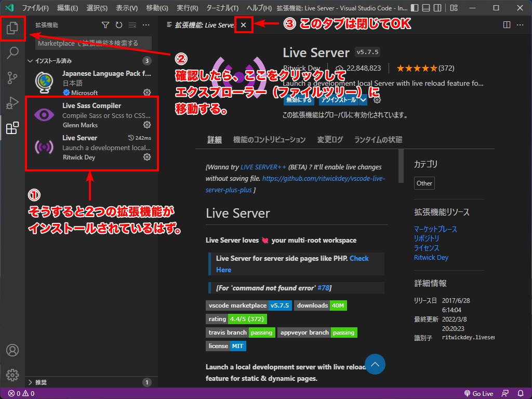The height and width of the screenshot is (399, 532).
Task: Open the Accounts menu icon
Action: (x=12, y=350)
